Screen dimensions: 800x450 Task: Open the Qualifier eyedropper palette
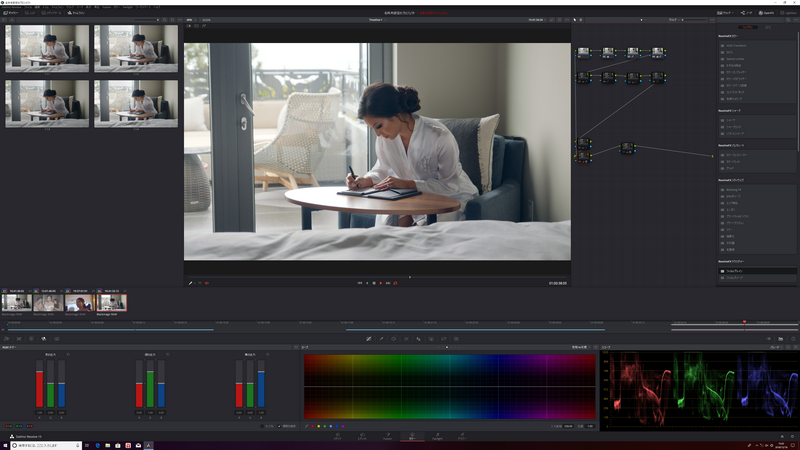coord(381,339)
